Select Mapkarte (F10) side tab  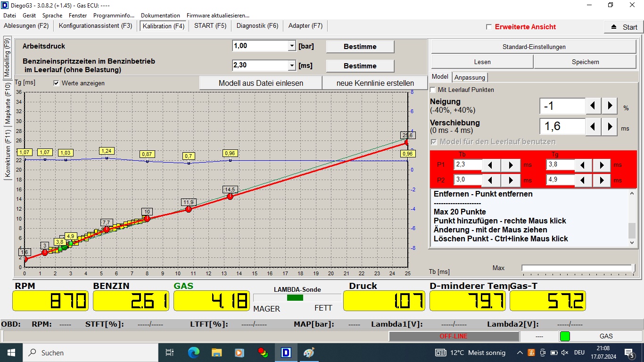point(8,104)
